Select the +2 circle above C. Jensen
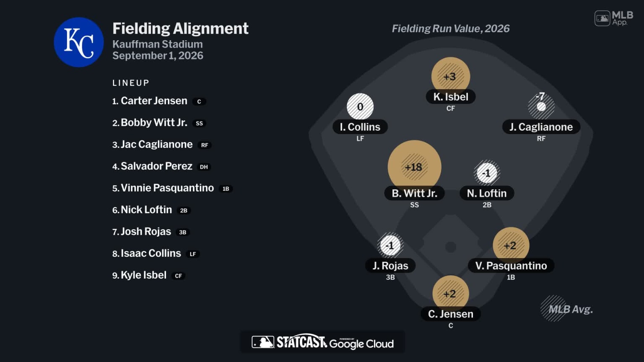Viewport: 644px width, 362px height. pos(450,294)
